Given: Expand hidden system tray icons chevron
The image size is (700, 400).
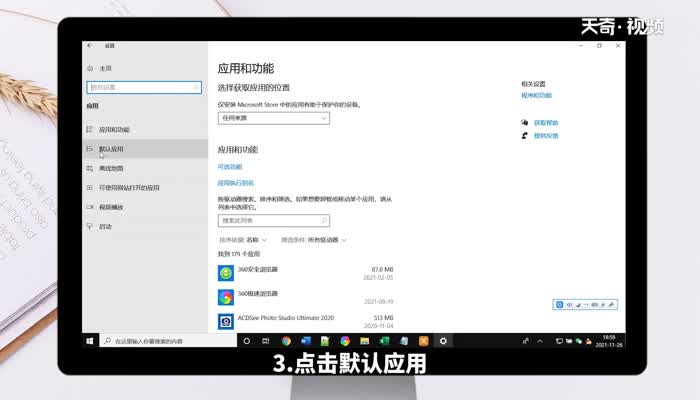Looking at the screenshot, I should (540, 341).
